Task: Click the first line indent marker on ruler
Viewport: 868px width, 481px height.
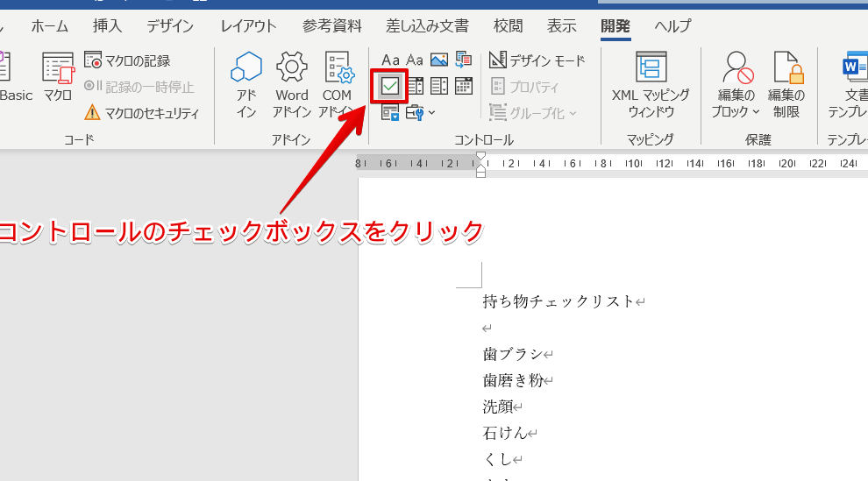Action: point(480,158)
